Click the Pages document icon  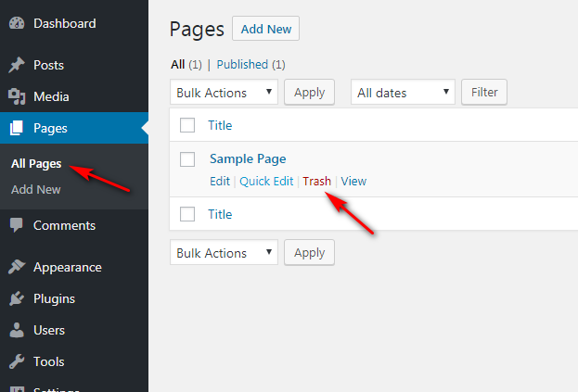17,128
